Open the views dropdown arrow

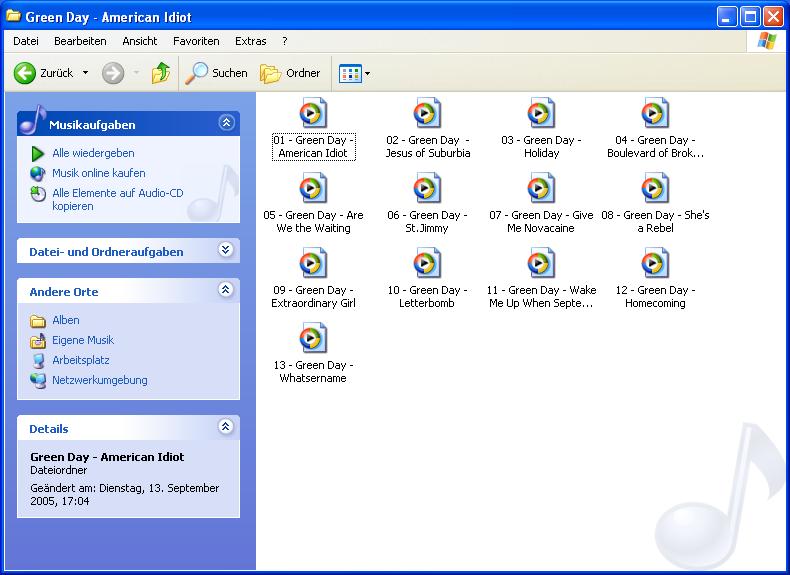(x=367, y=74)
